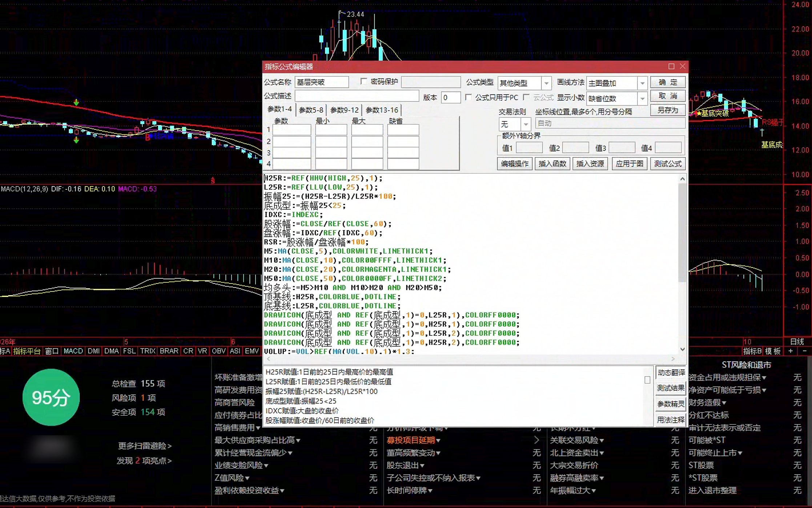
Task: Open the 画线方法 dropdown
Action: pos(643,83)
